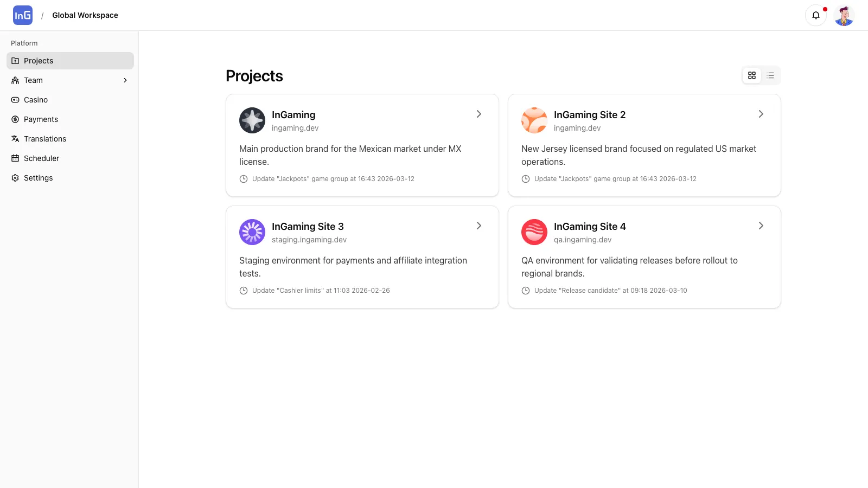Open the Scheduler sidebar item

click(41, 158)
